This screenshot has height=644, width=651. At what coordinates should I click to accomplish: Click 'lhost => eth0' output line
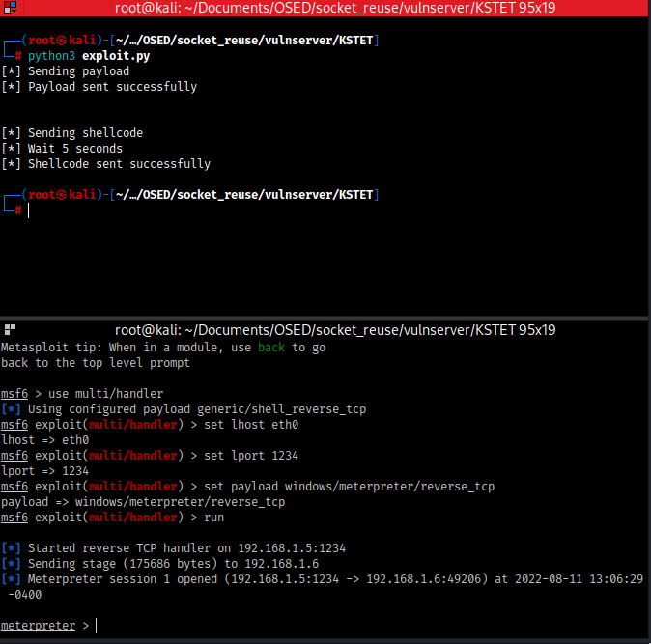pos(44,440)
